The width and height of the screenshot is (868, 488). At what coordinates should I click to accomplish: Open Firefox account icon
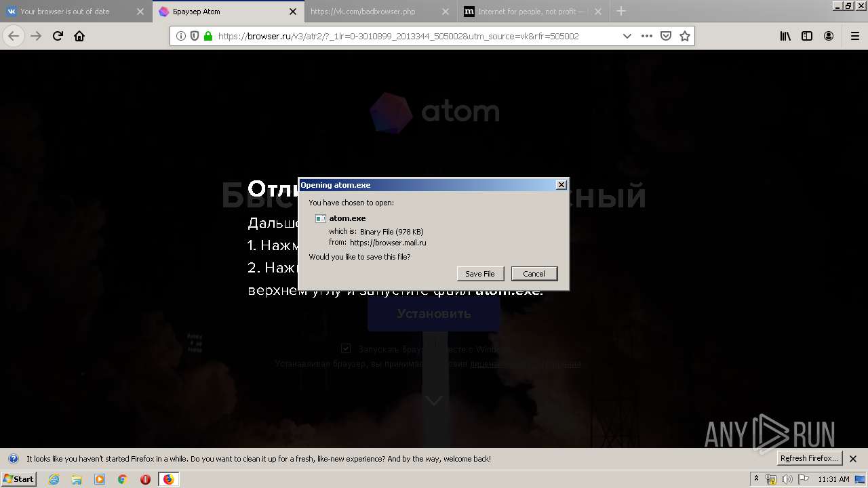[x=829, y=36]
